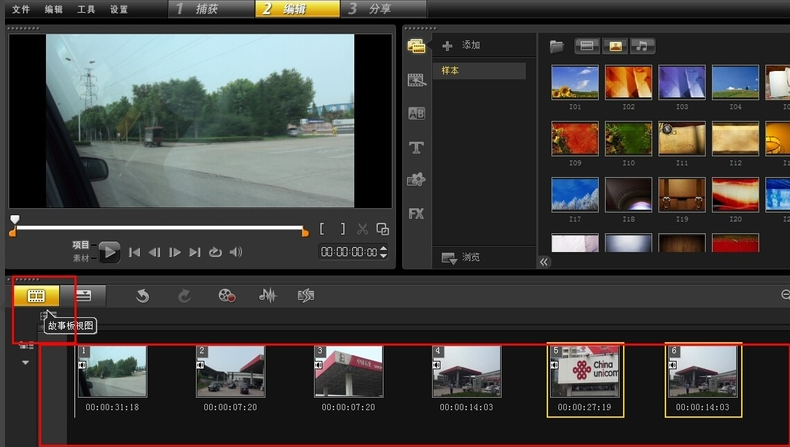790x447 pixels.
Task: Toggle storyboard view button
Action: click(x=36, y=296)
